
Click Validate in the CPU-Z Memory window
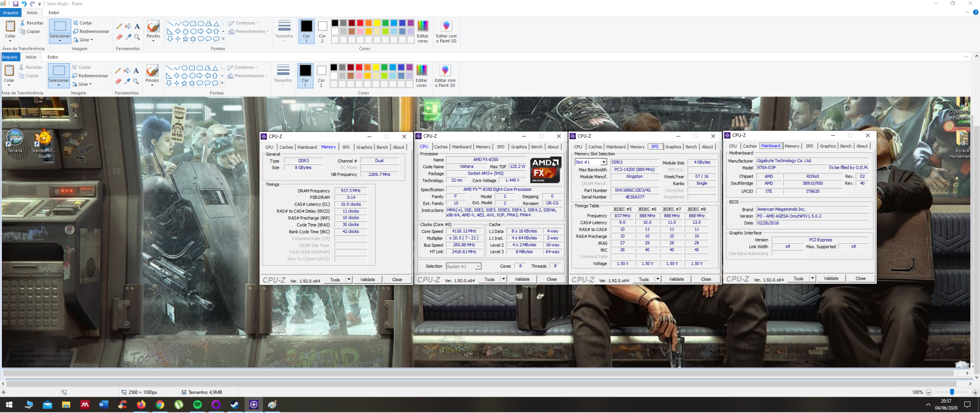(367, 280)
